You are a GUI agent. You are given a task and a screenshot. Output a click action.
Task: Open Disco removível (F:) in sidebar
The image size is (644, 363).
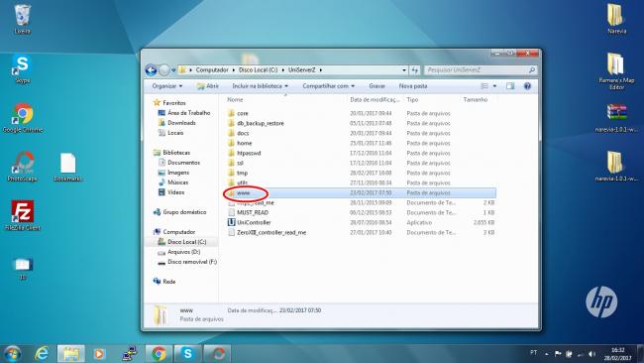click(x=187, y=262)
